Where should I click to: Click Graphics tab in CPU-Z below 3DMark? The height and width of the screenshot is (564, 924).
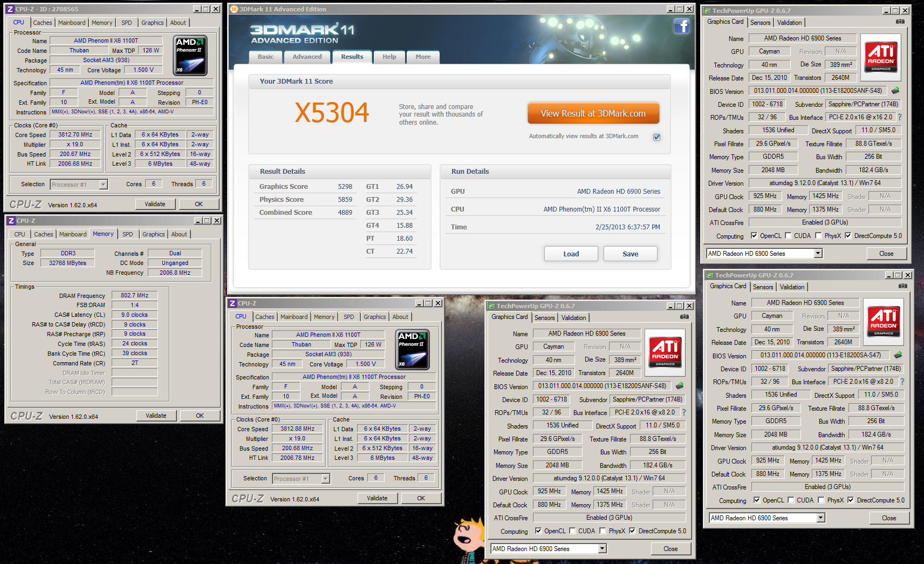click(375, 317)
